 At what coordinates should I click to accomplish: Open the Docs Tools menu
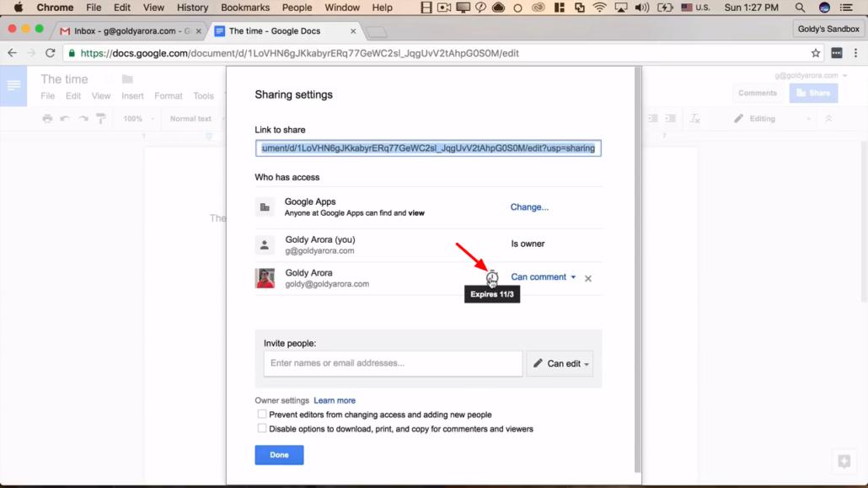click(203, 96)
